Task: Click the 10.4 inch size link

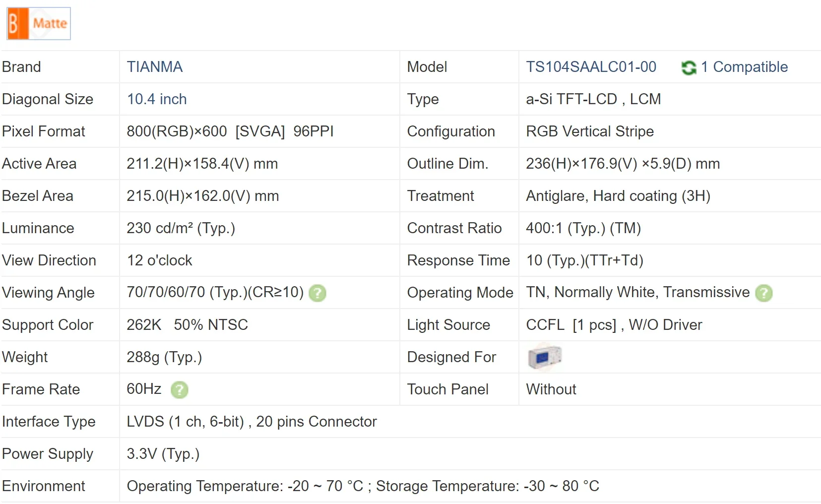Action: [x=157, y=99]
